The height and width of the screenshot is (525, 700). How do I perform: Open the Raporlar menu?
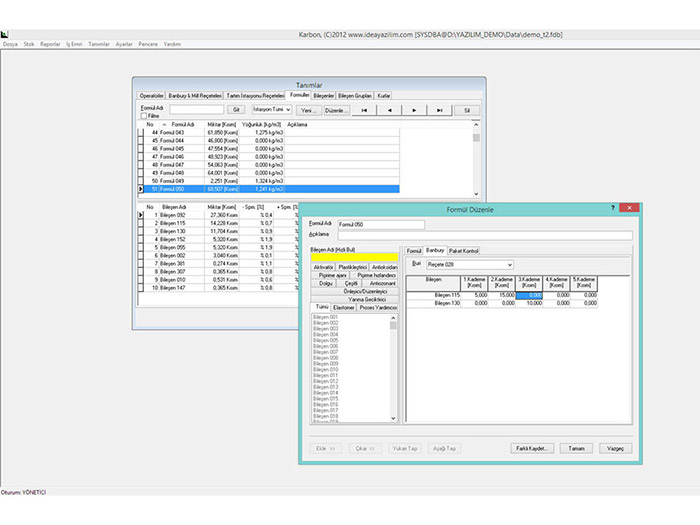[x=50, y=44]
